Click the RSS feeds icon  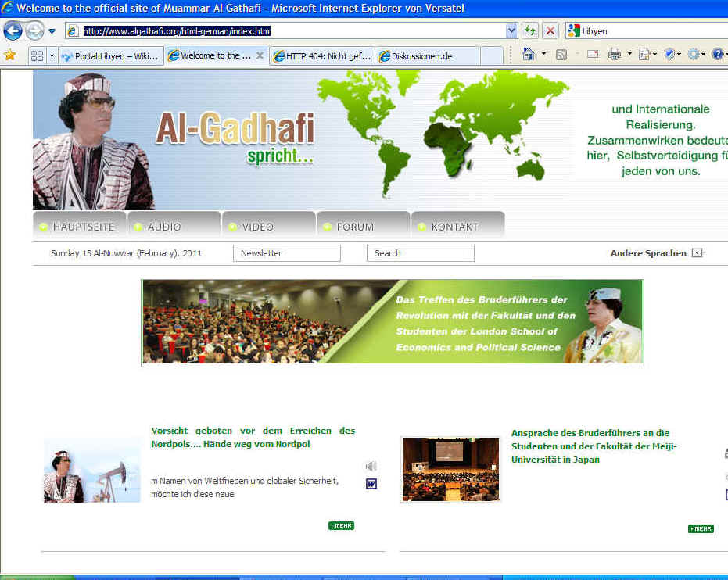(x=561, y=55)
